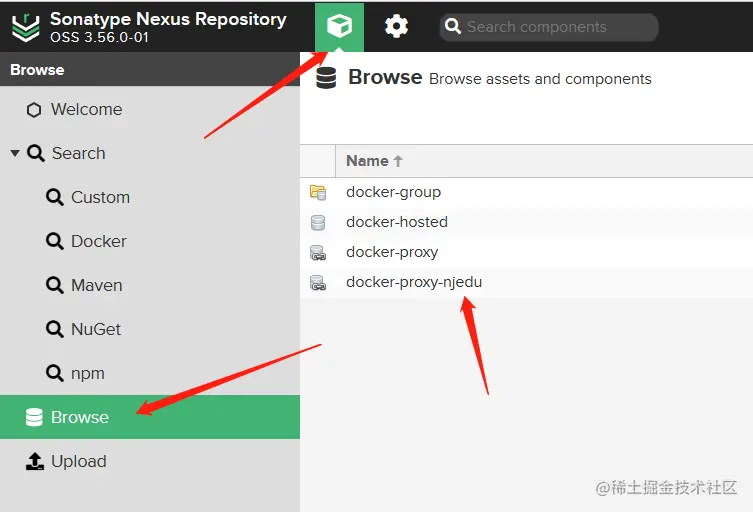Screen dimensions: 753x512
Task: Click magnifier icon beside Docker
Action: click(x=55, y=241)
